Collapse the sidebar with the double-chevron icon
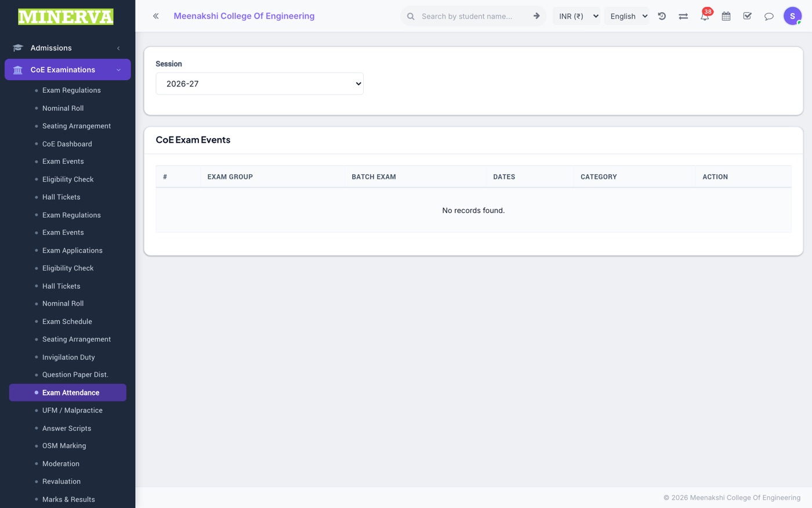This screenshot has width=812, height=508. [155, 16]
